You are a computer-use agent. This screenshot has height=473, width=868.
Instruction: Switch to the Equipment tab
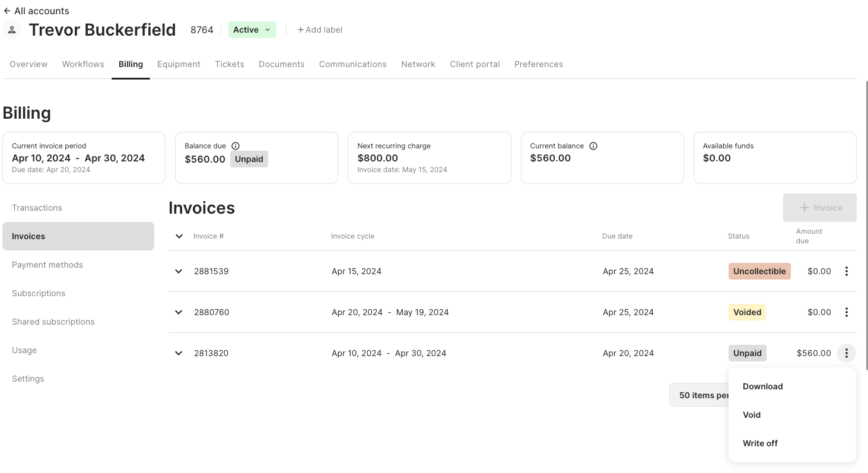pyautogui.click(x=179, y=64)
